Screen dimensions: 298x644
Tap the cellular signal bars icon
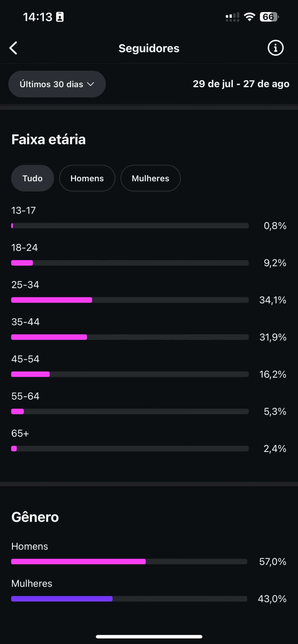click(x=232, y=17)
